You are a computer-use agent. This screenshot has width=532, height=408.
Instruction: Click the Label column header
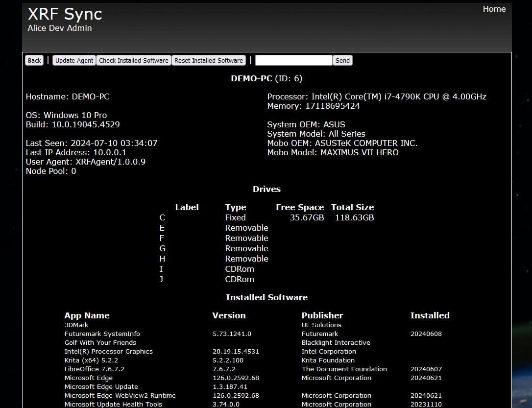187,207
